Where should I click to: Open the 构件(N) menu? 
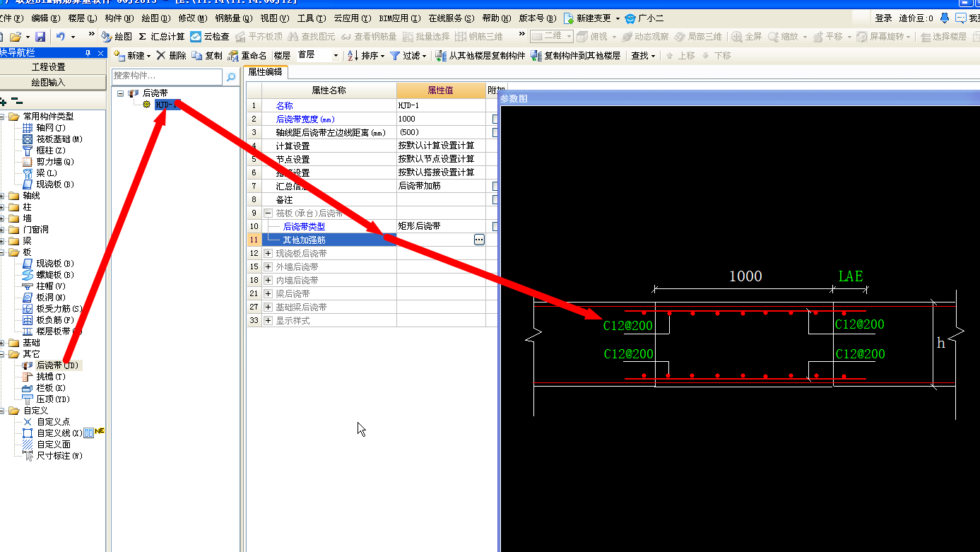tap(119, 18)
